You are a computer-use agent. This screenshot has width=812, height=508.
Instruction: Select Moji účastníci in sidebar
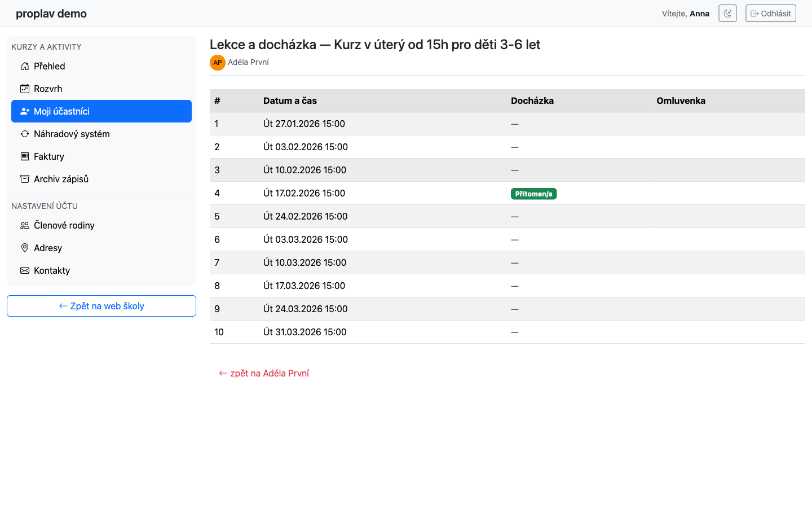(x=101, y=111)
